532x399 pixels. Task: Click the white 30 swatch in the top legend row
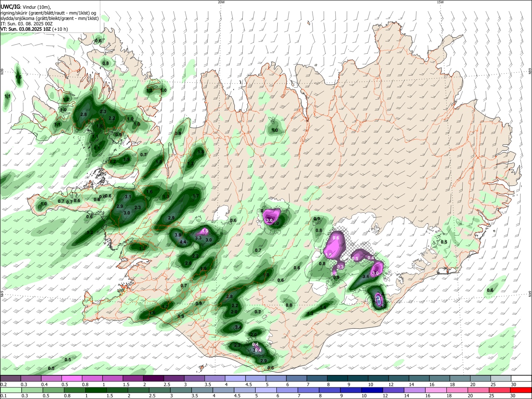pos(521,378)
